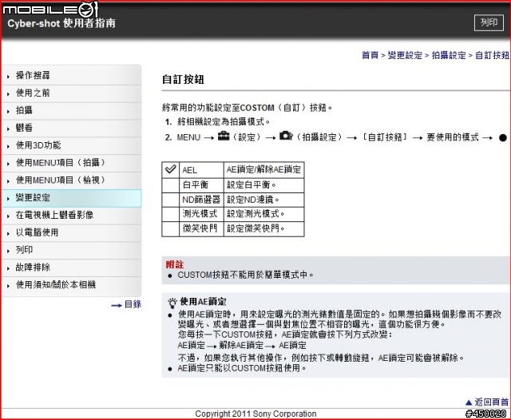Expand arrow beside 使用之前

(9, 94)
